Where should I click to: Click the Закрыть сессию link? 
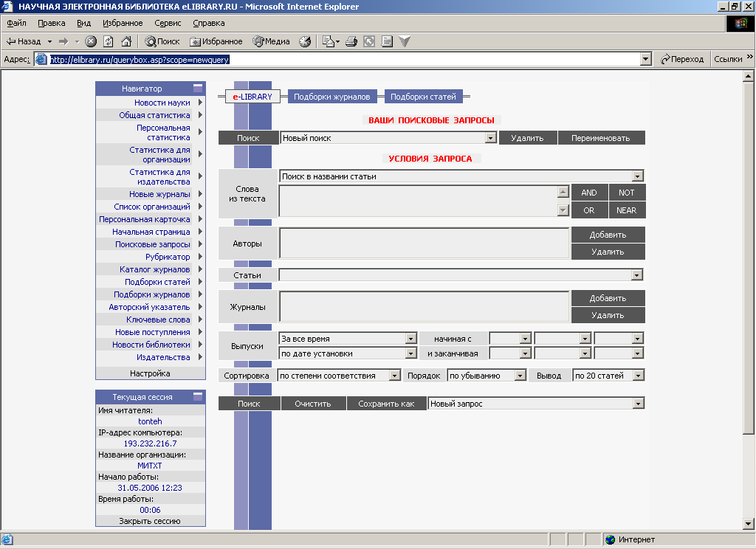tap(150, 521)
